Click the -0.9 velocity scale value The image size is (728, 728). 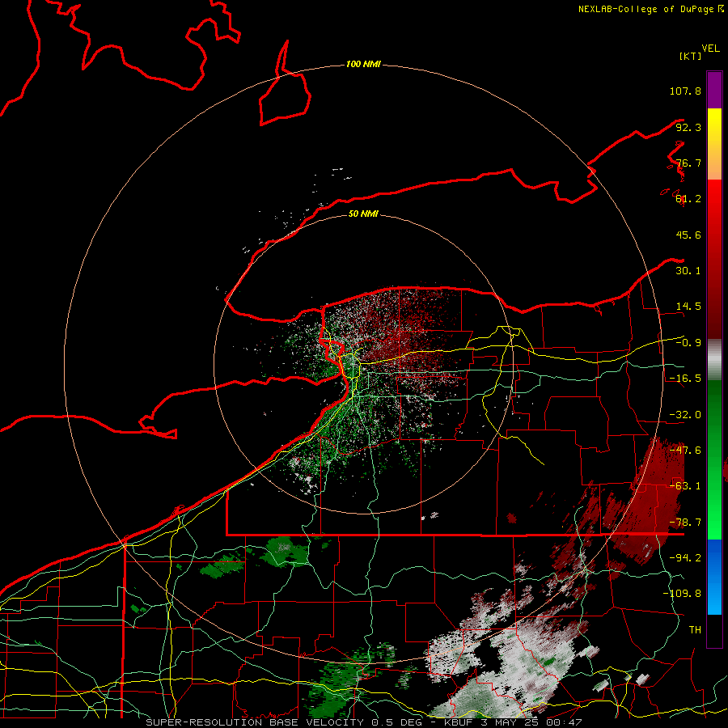point(688,343)
